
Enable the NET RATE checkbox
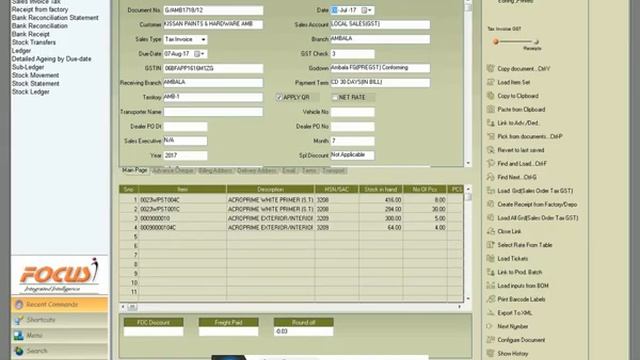coord(335,97)
